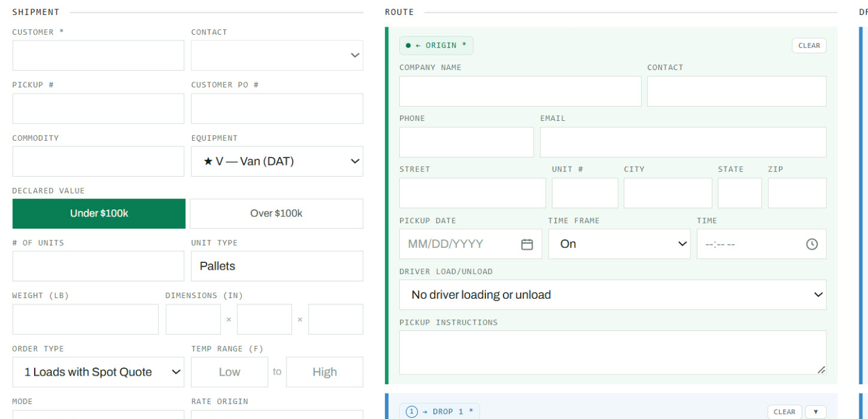Clear the Origin stop details

[x=809, y=45]
